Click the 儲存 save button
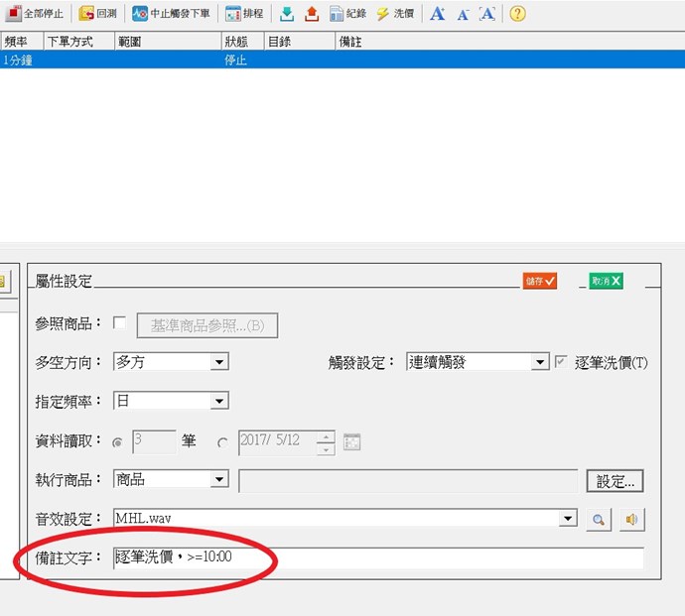The width and height of the screenshot is (685, 616). point(540,281)
